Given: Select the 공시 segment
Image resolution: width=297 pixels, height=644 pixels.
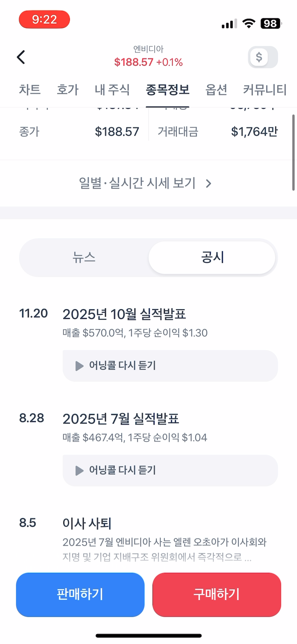Looking at the screenshot, I should tap(212, 258).
